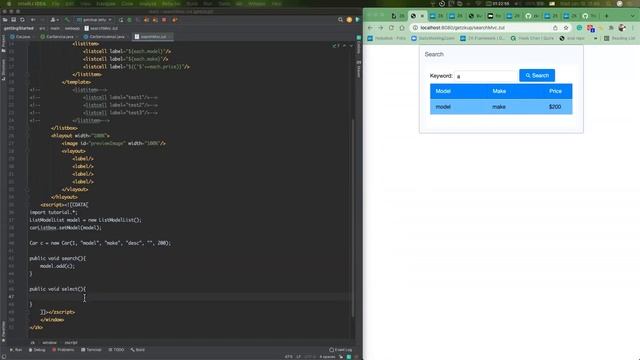The image size is (640, 360).
Task: Open the Event Log
Action: coord(340,350)
